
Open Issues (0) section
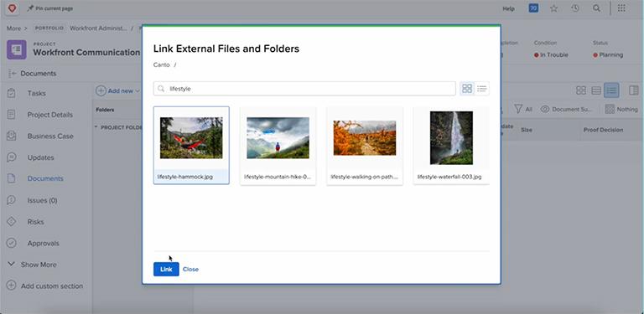42,200
